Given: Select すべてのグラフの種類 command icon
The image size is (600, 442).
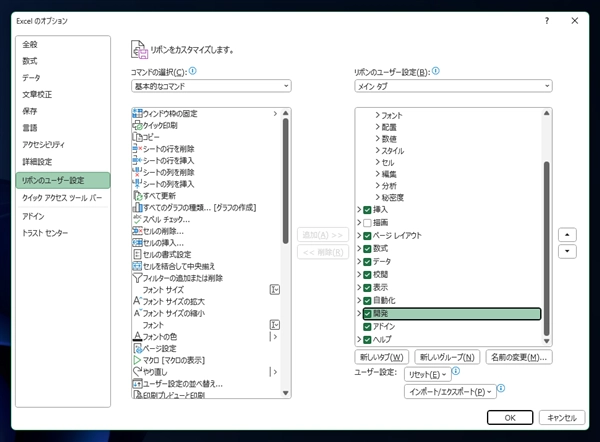Looking at the screenshot, I should [137, 207].
